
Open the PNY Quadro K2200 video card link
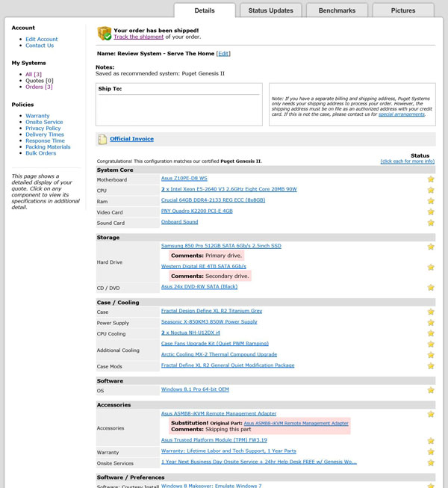pos(197,211)
